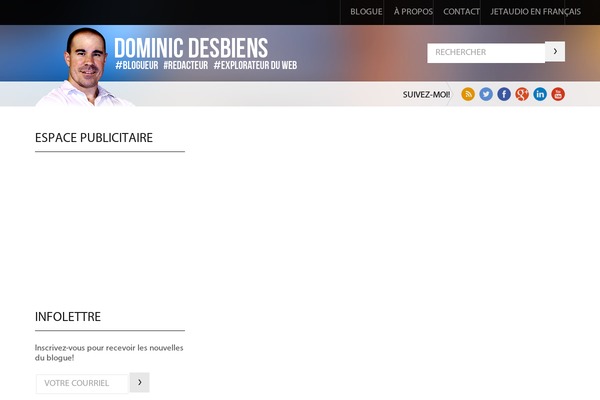600x400 pixels.
Task: Select the Espace publicitaire heading
Action: tap(94, 138)
